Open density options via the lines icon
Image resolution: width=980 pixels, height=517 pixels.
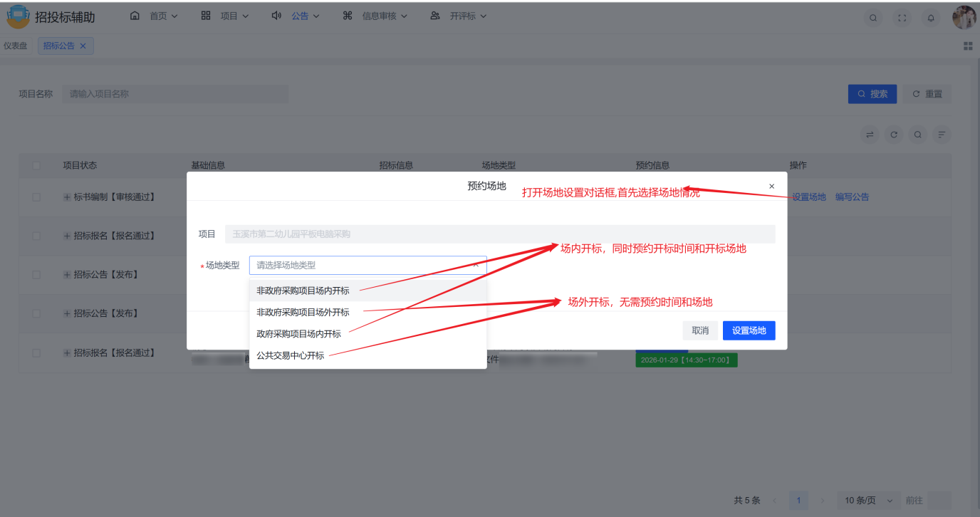[x=941, y=134]
